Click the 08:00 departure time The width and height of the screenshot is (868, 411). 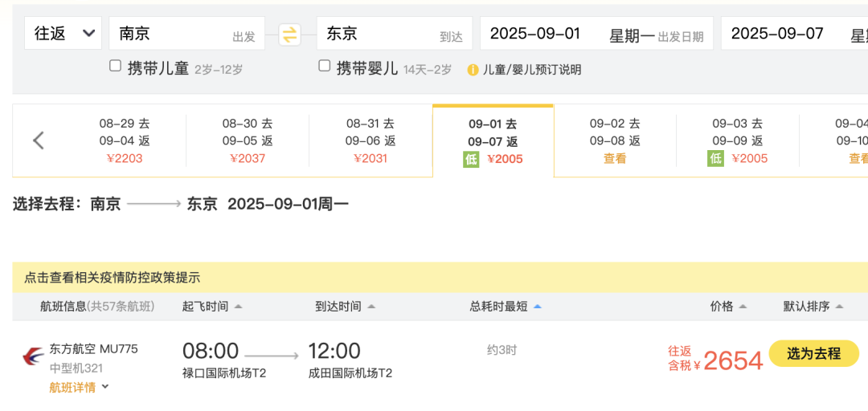[x=211, y=352]
